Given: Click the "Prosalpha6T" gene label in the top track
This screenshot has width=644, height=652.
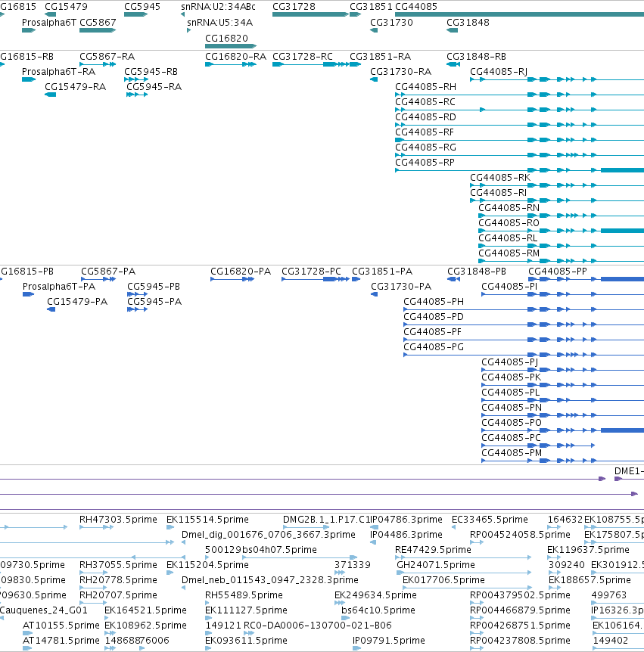Looking at the screenshot, I should [x=48, y=23].
